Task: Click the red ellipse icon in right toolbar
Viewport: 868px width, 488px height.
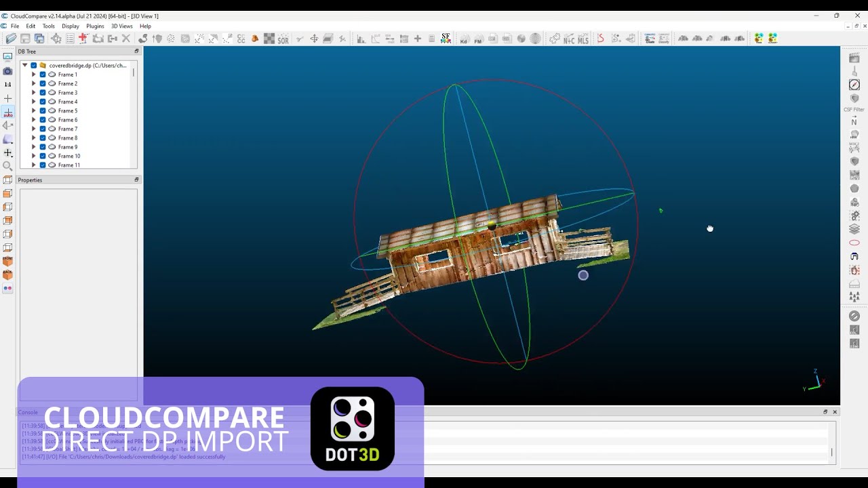Action: (x=854, y=243)
